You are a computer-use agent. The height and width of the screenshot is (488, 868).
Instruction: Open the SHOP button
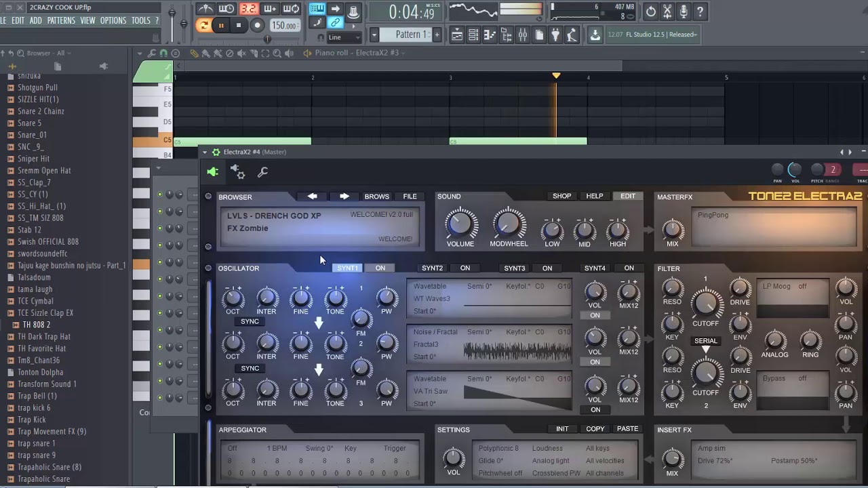pyautogui.click(x=561, y=196)
